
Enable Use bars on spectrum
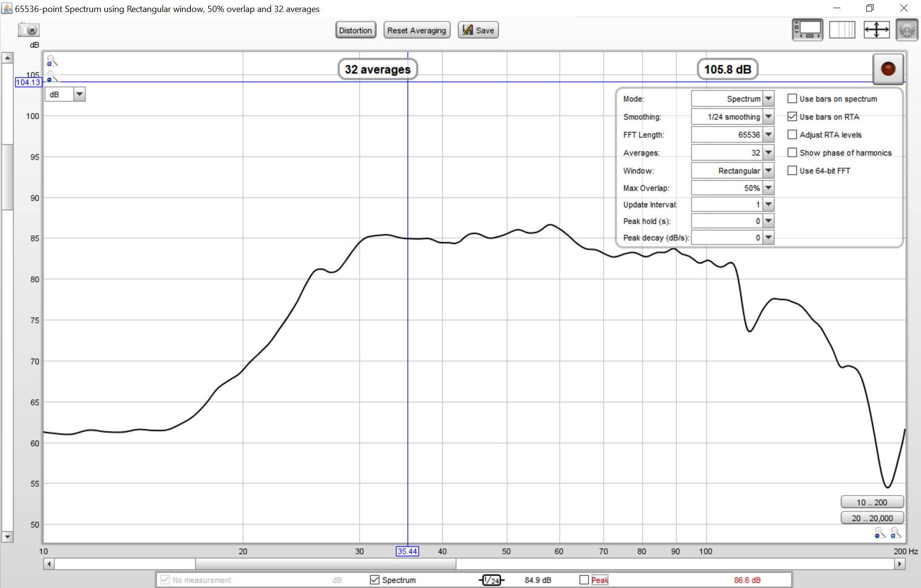[792, 99]
